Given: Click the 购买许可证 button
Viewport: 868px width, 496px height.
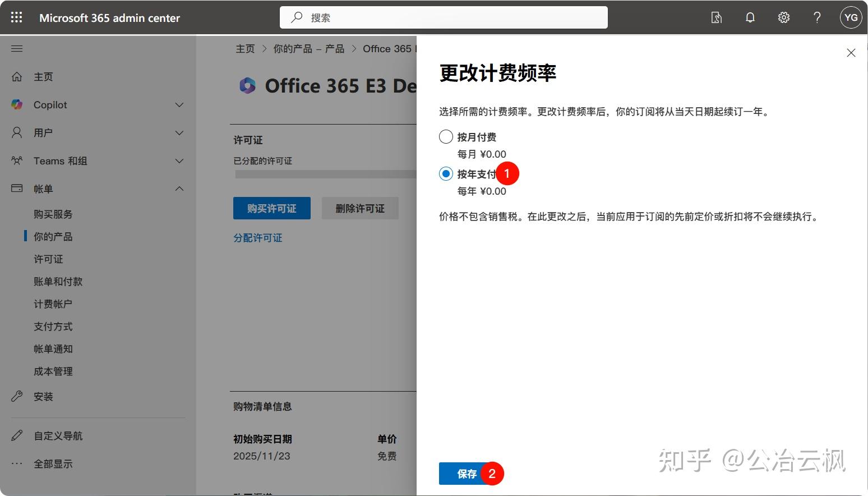Looking at the screenshot, I should click(x=271, y=208).
